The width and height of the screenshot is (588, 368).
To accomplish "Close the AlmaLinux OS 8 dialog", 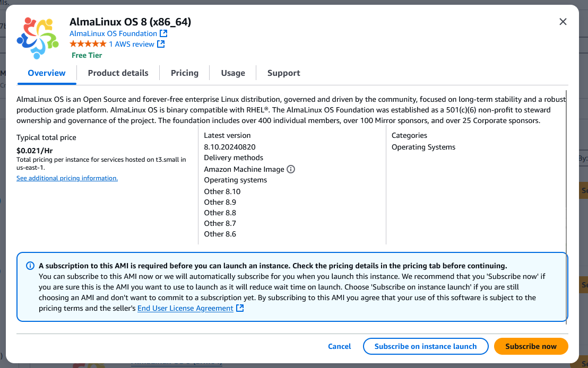I will 563,22.
